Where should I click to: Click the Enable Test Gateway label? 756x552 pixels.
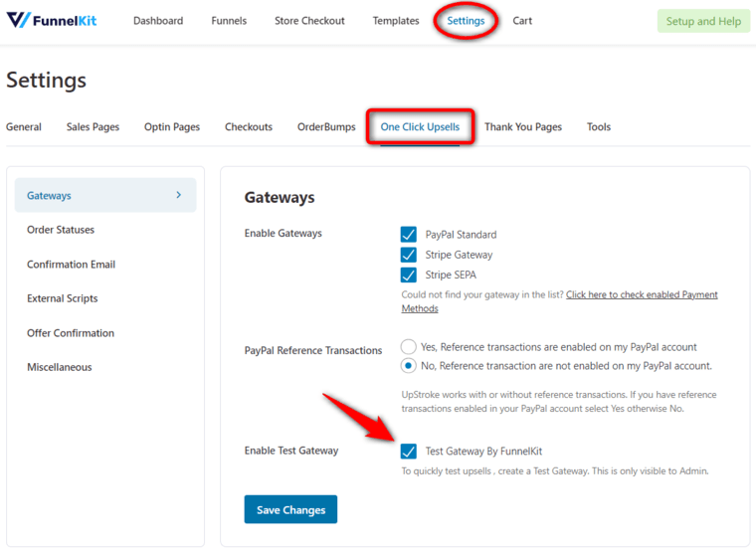coord(291,451)
